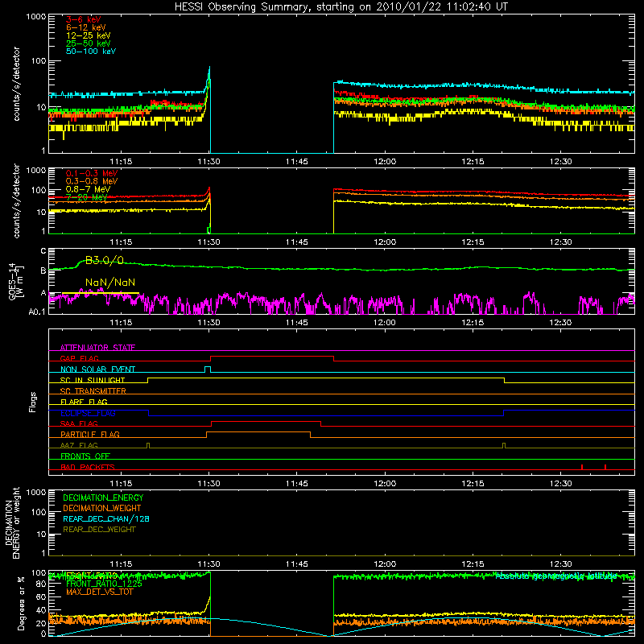Click the DECIMATION ENERGY or weight axis label

[x=12, y=522]
